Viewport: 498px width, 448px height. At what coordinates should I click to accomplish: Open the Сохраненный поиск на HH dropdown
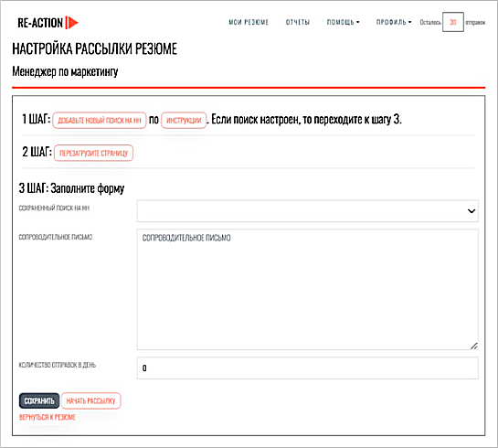point(307,211)
